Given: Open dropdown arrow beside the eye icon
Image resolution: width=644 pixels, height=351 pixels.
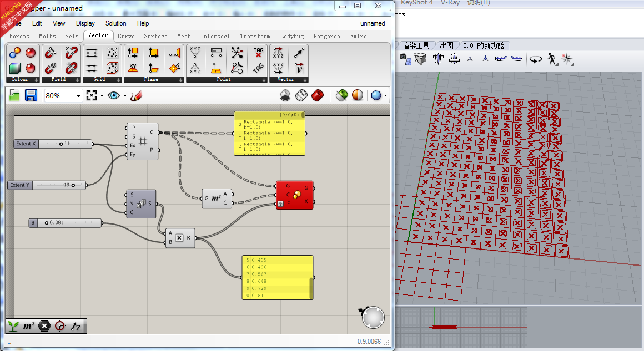Looking at the screenshot, I should click(125, 96).
